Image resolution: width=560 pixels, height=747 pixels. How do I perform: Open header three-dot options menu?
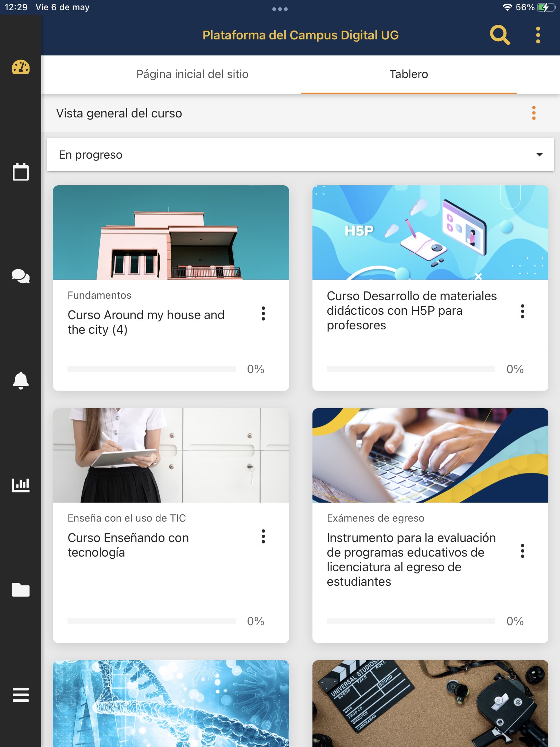coord(538,35)
